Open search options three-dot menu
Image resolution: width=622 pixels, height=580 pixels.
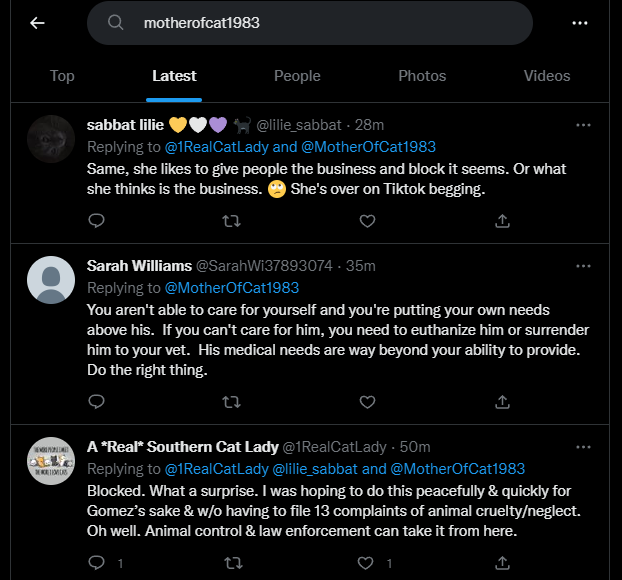[580, 23]
